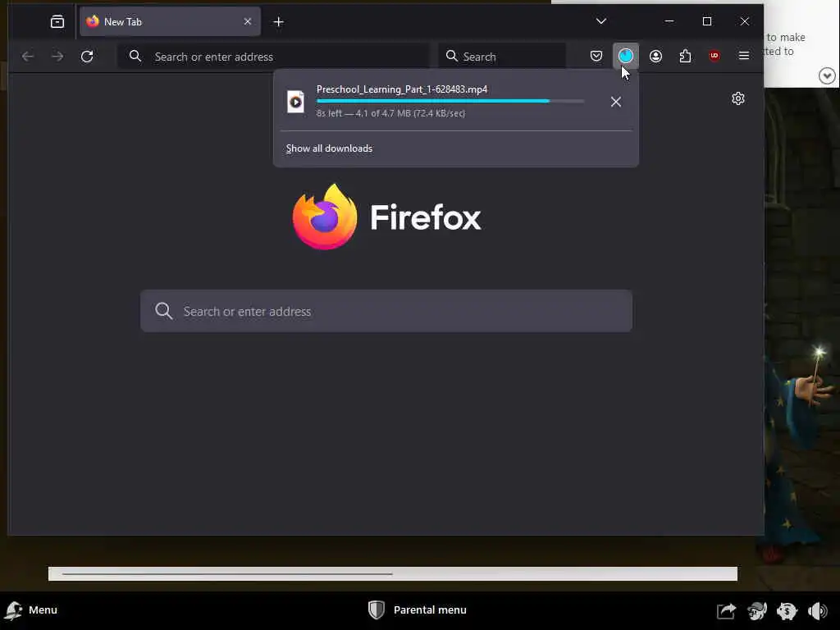Go back one page

click(x=28, y=57)
